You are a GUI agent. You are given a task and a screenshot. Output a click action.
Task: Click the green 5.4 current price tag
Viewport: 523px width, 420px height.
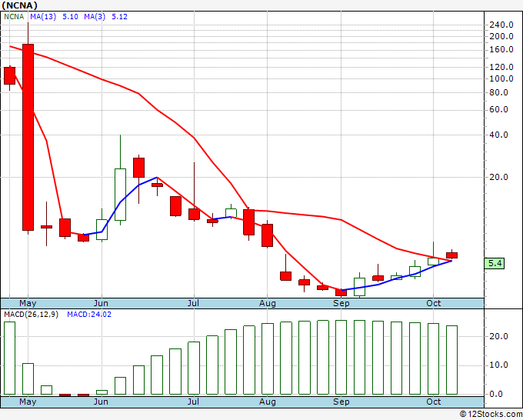[x=495, y=264]
